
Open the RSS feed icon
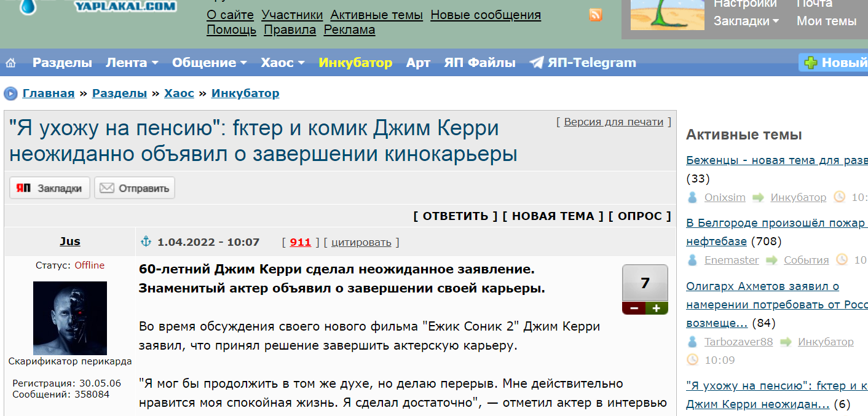pyautogui.click(x=596, y=15)
